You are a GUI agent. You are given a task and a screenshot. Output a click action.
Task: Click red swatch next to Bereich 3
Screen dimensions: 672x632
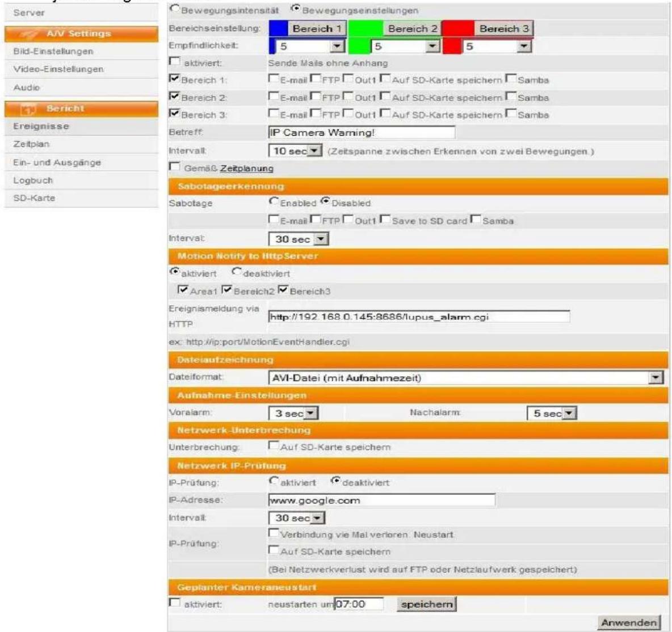[458, 29]
